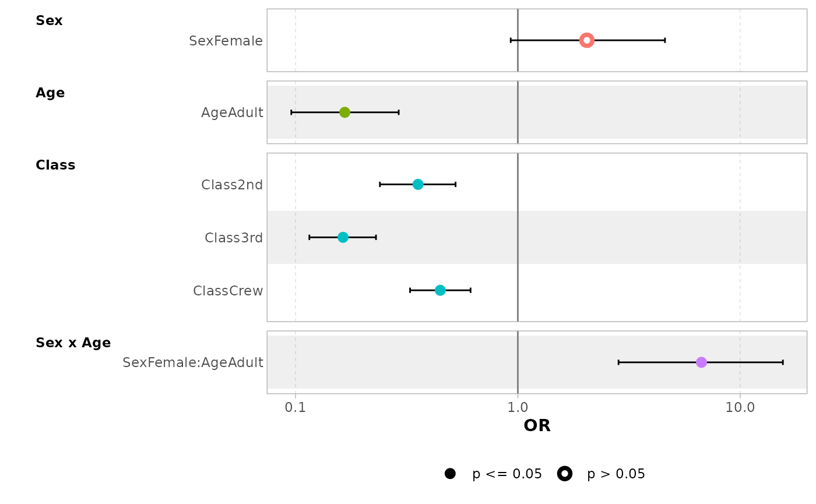The height and width of the screenshot is (504, 816).
Task: Click the 'p <= 0.05' legend text
Action: (x=507, y=474)
